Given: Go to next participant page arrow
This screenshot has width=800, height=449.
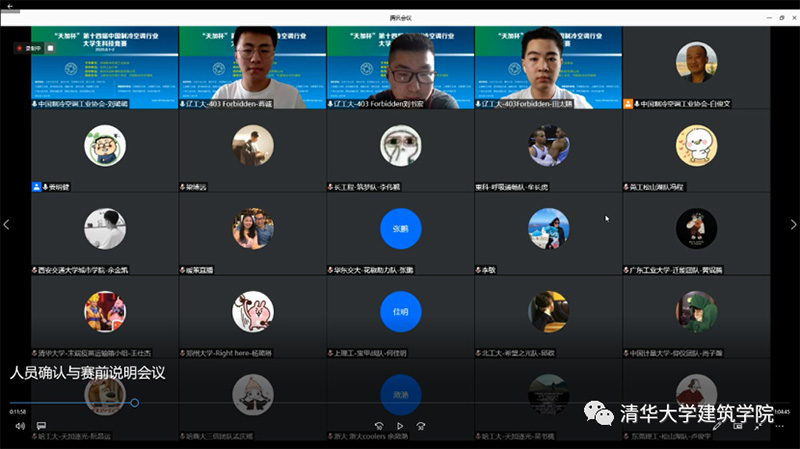Looking at the screenshot, I should 793,224.
